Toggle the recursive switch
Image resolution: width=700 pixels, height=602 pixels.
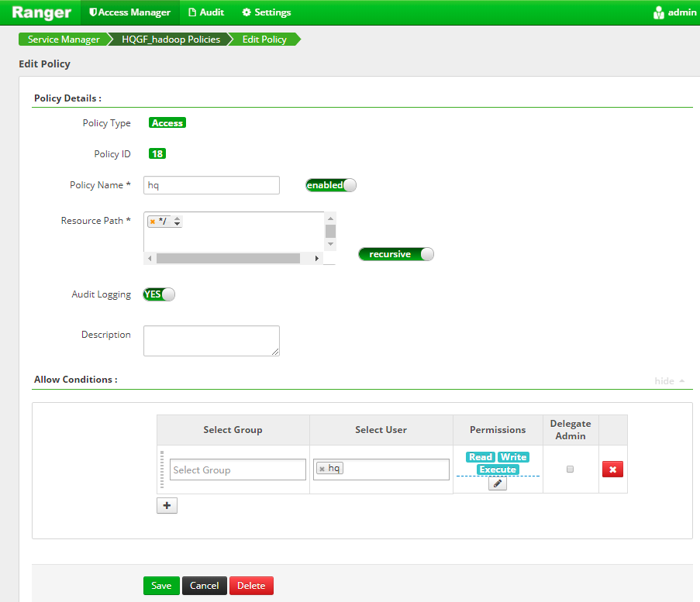coord(396,254)
